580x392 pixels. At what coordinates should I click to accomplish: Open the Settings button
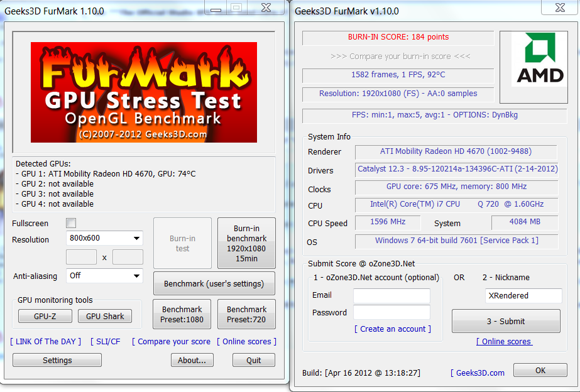point(57,360)
